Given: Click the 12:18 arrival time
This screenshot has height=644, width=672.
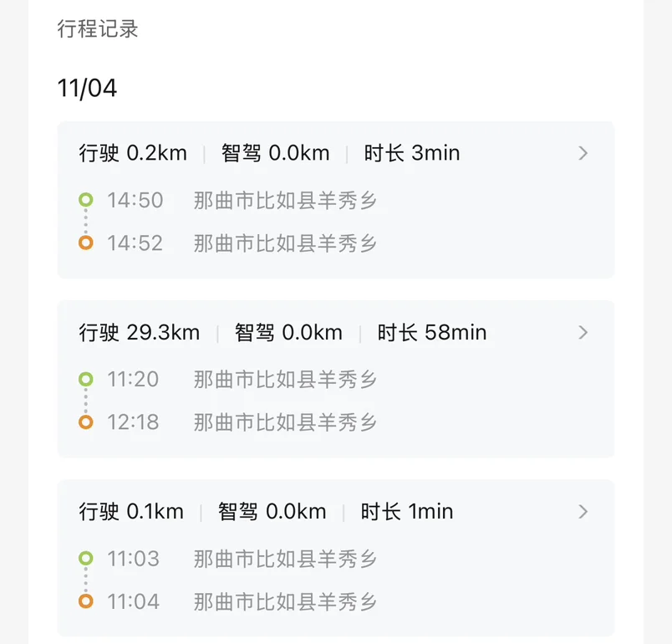Looking at the screenshot, I should 133,422.
